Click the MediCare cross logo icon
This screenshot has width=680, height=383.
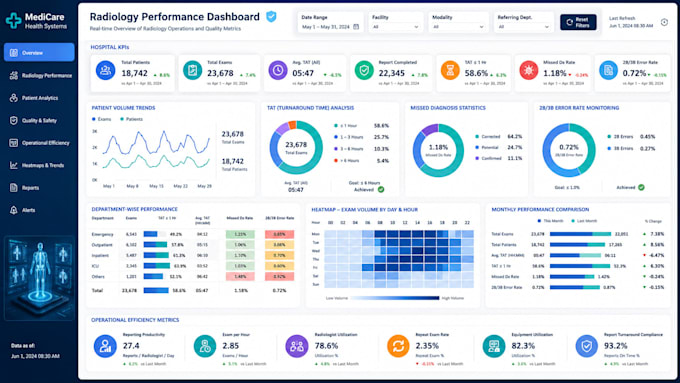[13, 20]
